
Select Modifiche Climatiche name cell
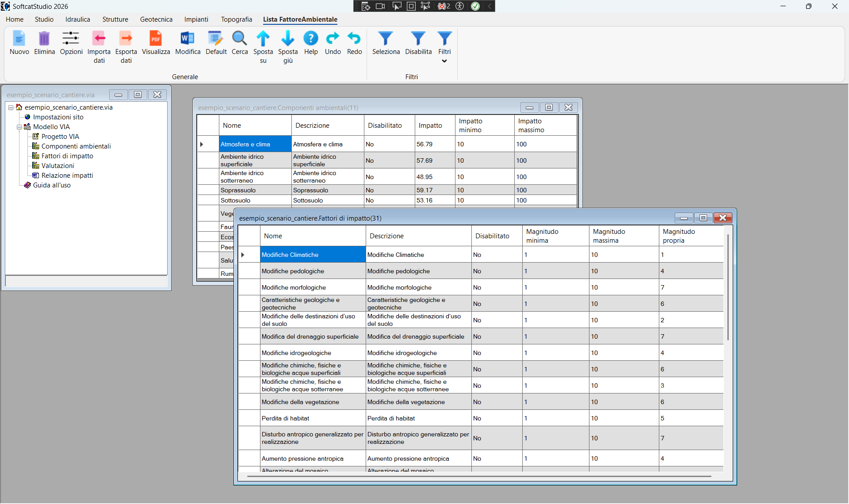313,255
